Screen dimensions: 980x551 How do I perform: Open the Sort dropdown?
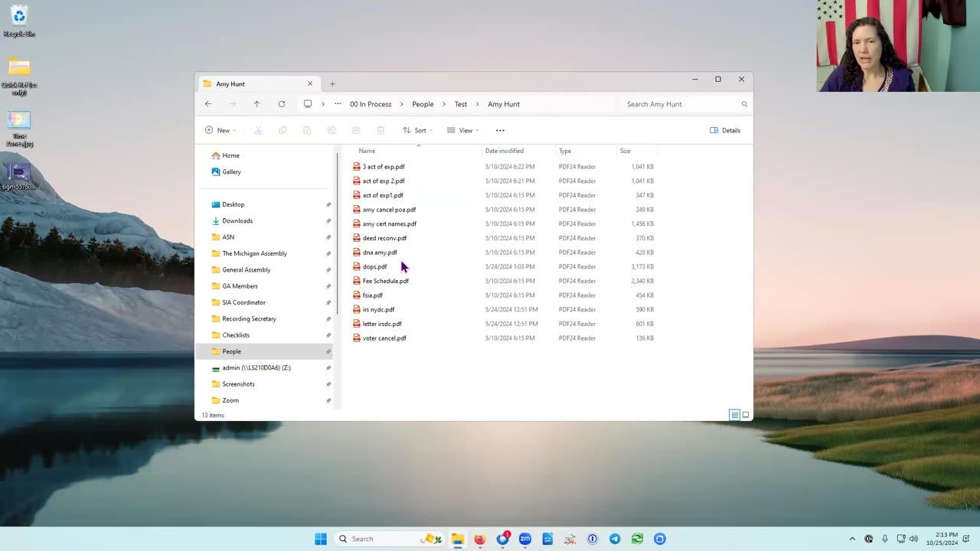coord(418,130)
